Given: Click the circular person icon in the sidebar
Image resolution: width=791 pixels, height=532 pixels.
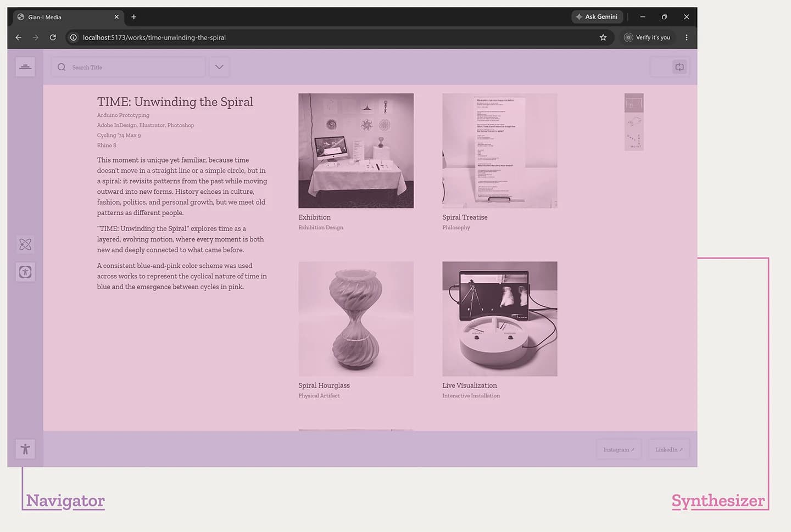Looking at the screenshot, I should [25, 272].
